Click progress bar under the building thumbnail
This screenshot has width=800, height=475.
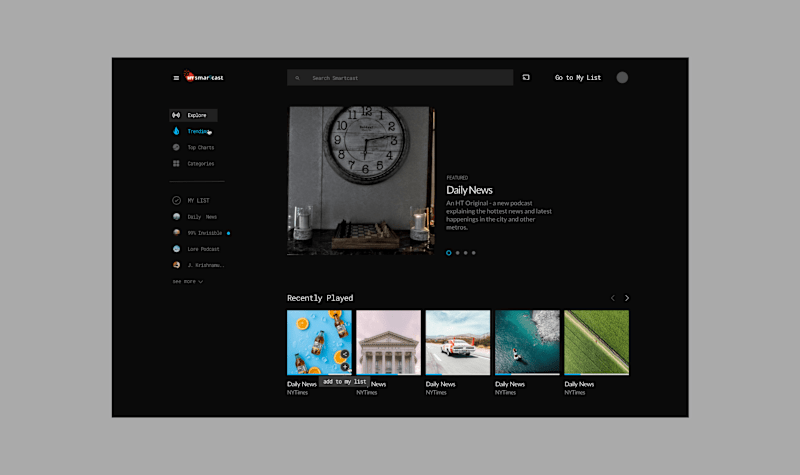pos(389,374)
